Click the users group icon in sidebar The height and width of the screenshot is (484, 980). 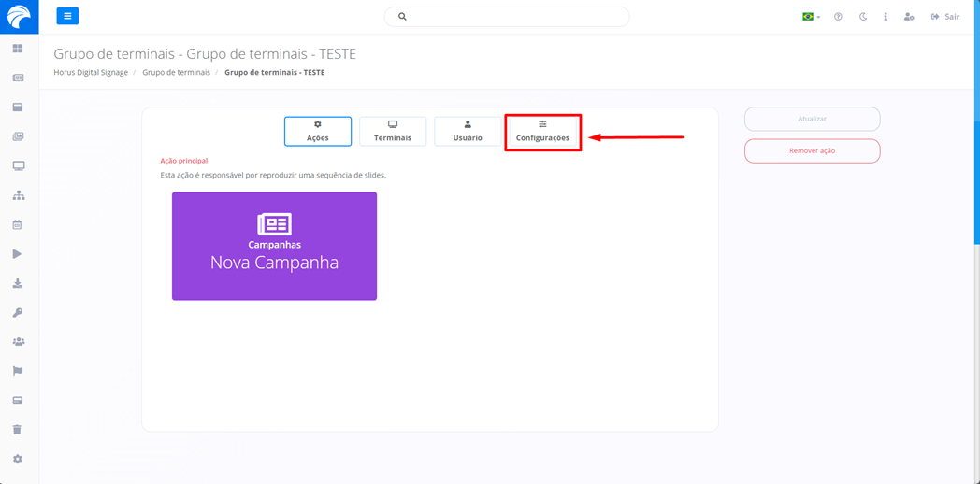[18, 342]
